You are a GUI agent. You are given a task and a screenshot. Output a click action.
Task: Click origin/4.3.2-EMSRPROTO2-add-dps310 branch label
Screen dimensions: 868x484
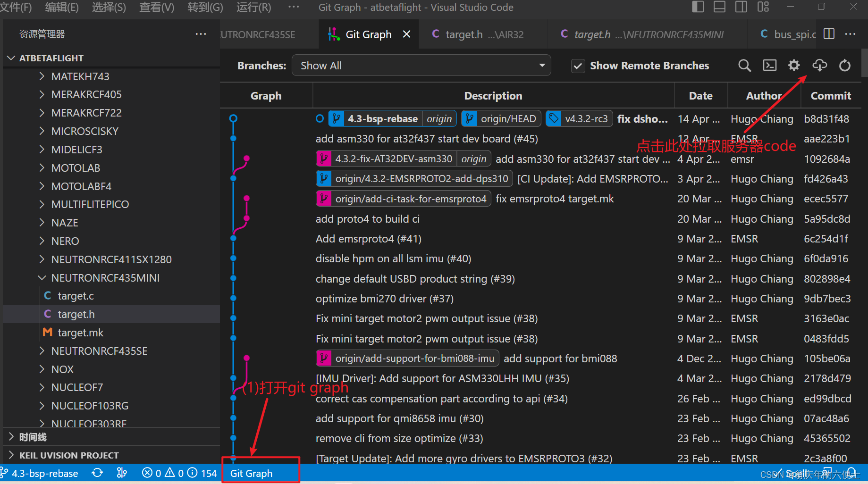pos(414,179)
